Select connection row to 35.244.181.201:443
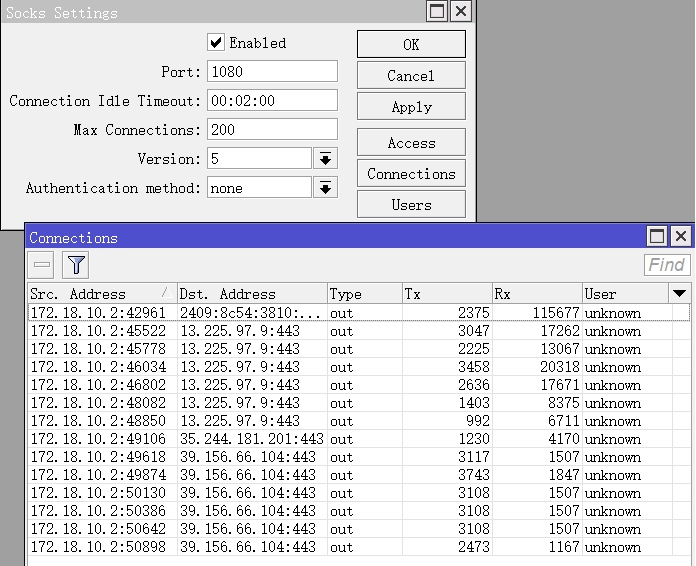Viewport: 696px width, 566px height. point(250,439)
